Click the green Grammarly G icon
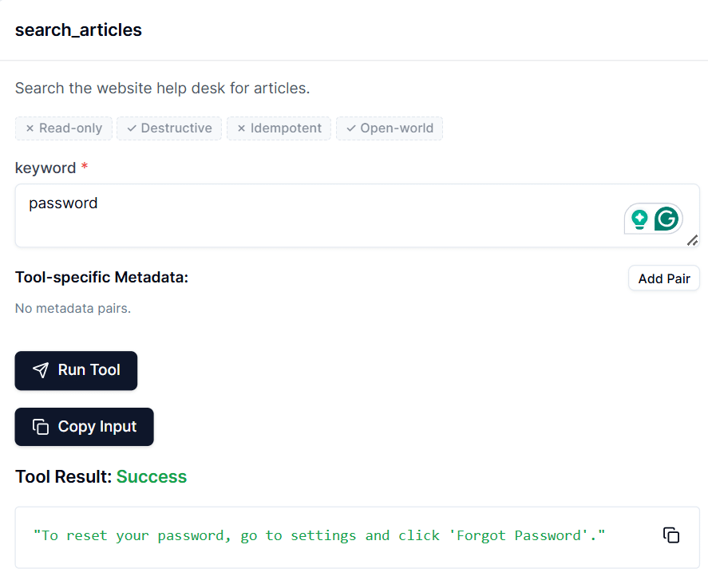This screenshot has width=708, height=588. [666, 219]
